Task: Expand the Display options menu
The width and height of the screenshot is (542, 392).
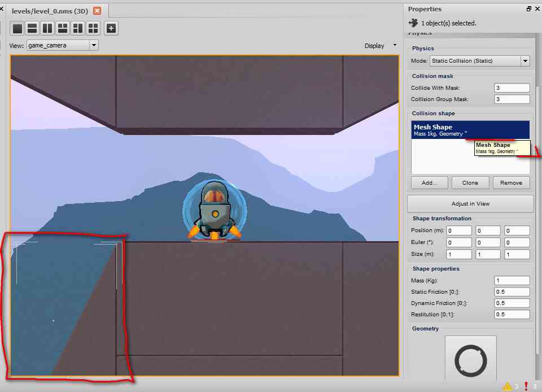Action: (x=380, y=46)
